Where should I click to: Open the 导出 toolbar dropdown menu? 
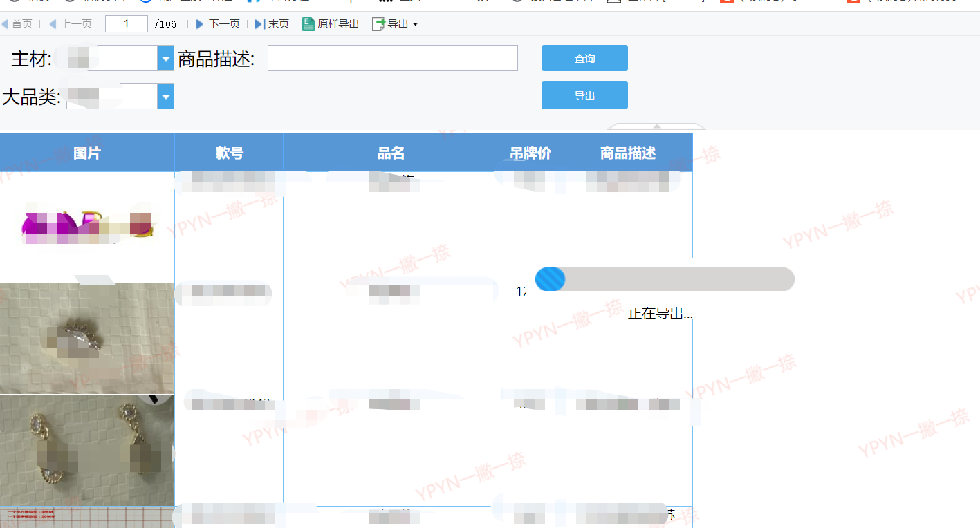tap(395, 24)
